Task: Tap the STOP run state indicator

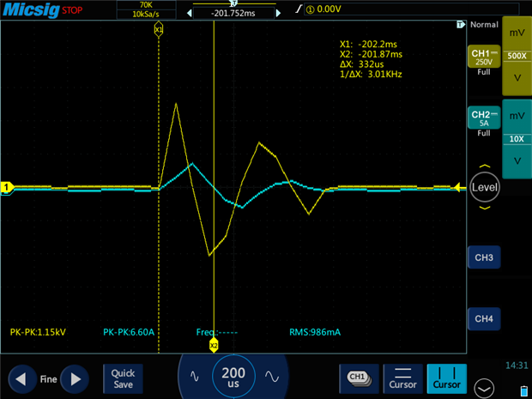Action: pyautogui.click(x=72, y=10)
